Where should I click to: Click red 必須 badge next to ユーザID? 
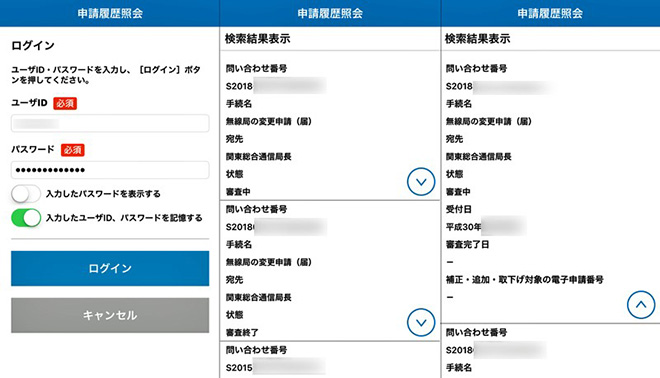point(65,103)
